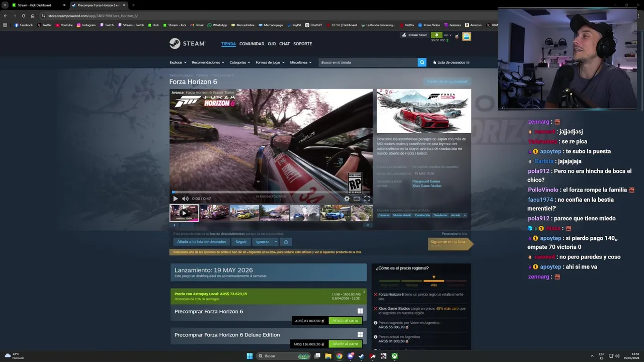Expand the Miscelánea dropdown
The image size is (644, 362).
click(x=301, y=62)
